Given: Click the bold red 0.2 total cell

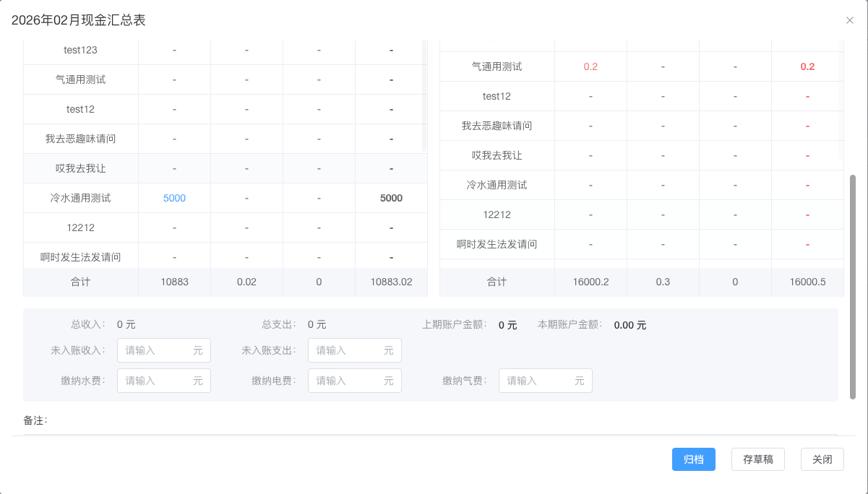Looking at the screenshot, I should tap(807, 66).
